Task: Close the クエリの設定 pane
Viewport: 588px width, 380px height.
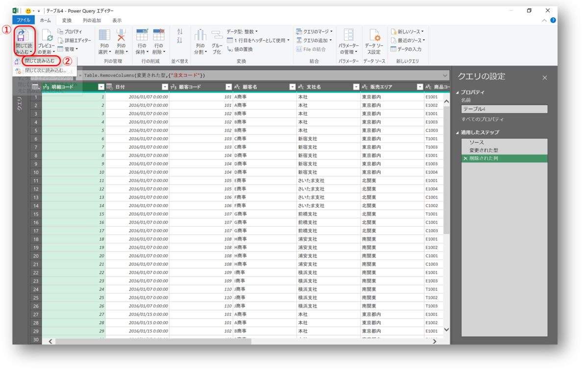Action: (x=544, y=78)
